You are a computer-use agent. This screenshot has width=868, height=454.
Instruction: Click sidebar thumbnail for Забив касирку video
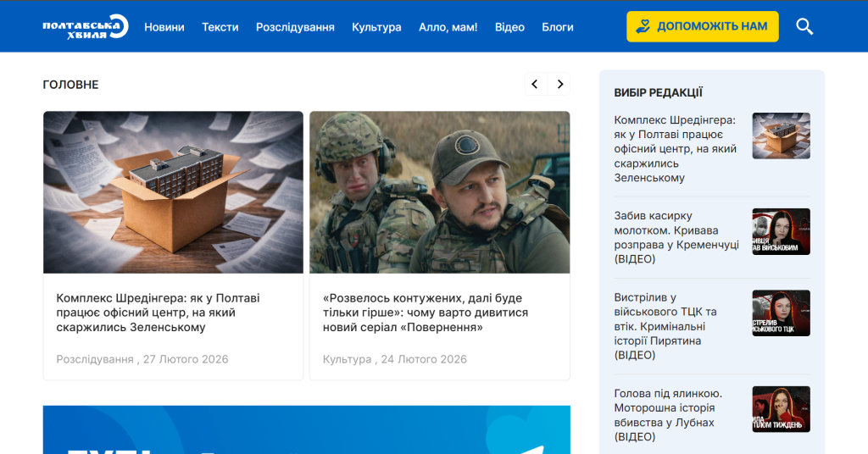coord(781,232)
